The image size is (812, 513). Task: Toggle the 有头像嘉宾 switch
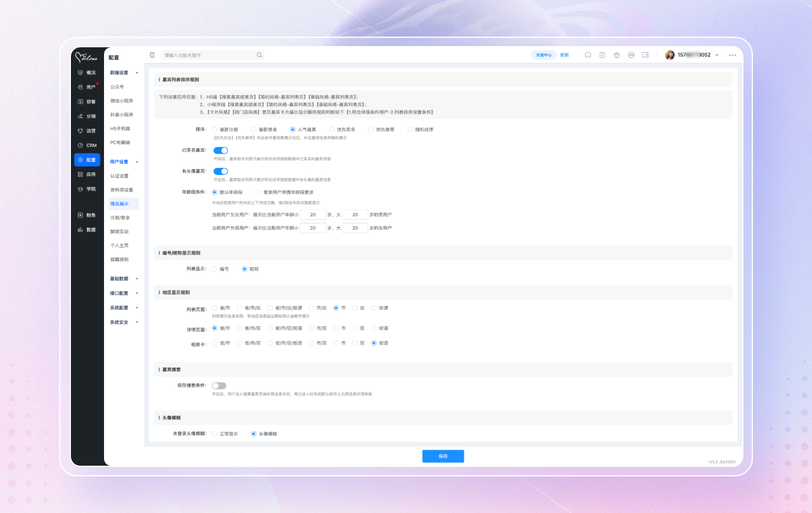point(220,171)
